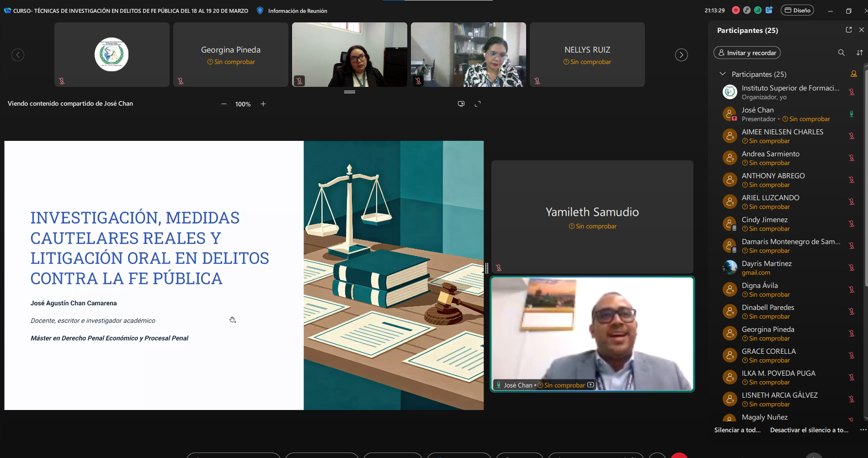
Task: Click the red recording indicator icon
Action: 735,10
